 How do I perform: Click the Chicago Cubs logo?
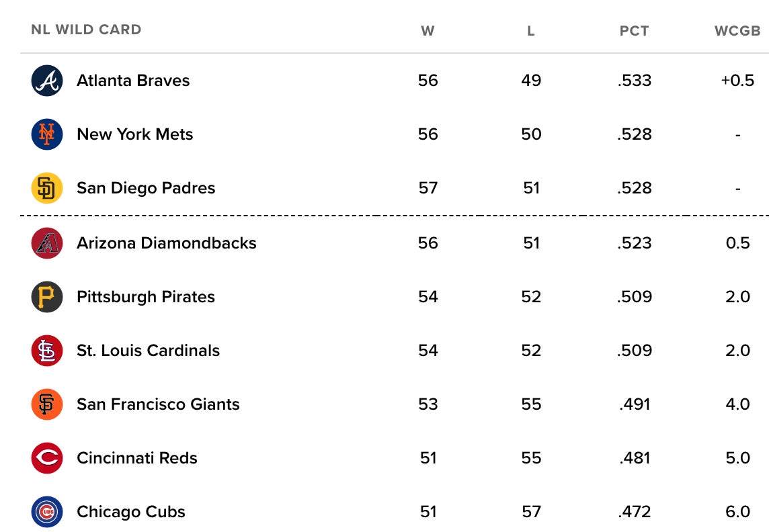coord(47,512)
